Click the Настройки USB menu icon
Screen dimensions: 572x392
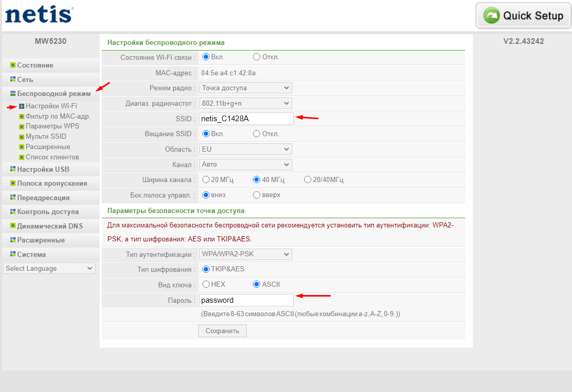[13, 169]
